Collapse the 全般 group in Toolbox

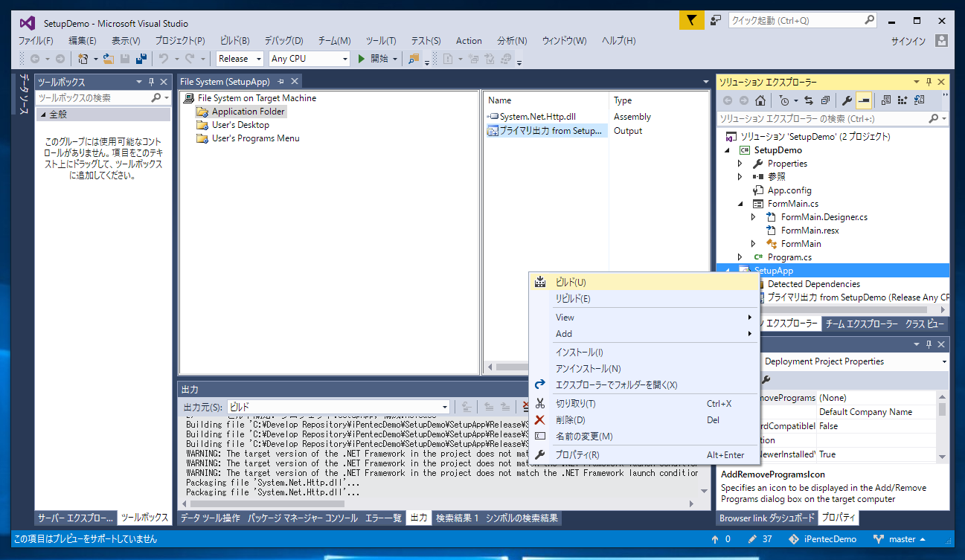(x=43, y=115)
